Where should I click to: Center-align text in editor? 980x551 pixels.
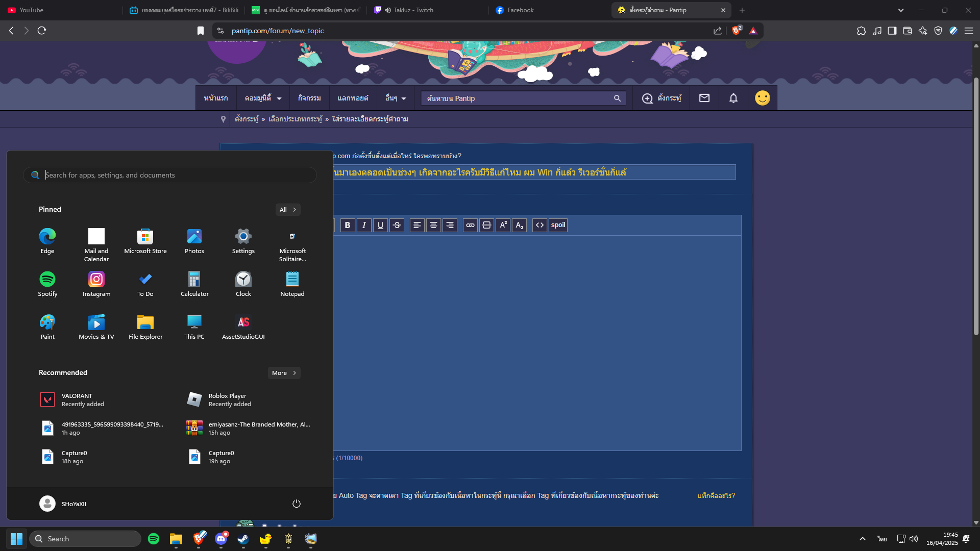click(433, 225)
